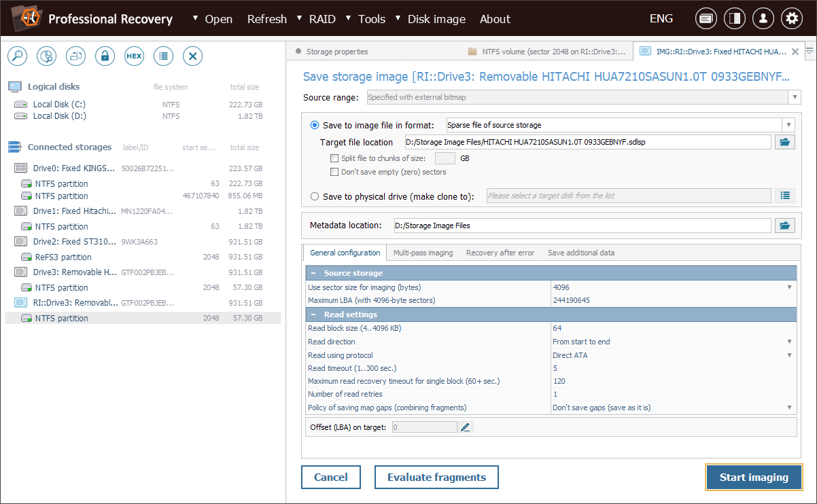The width and height of the screenshot is (817, 504).
Task: Select 'Save to image file in format' radio
Action: click(x=315, y=125)
